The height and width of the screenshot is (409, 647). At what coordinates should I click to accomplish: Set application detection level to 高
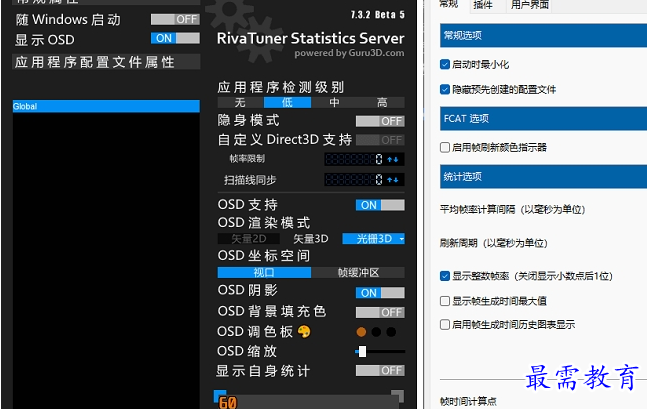point(382,102)
